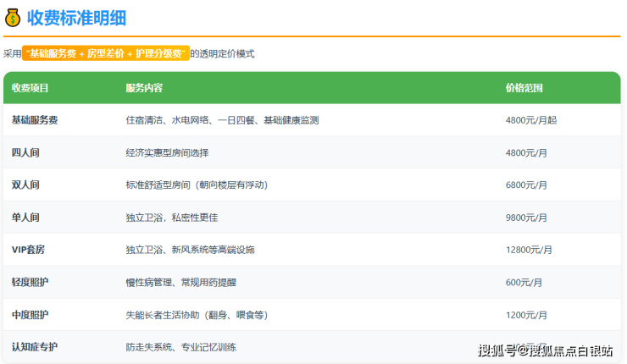The height and width of the screenshot is (364, 627).
Task: Select the 双人间 row label
Action: pyautogui.click(x=25, y=185)
